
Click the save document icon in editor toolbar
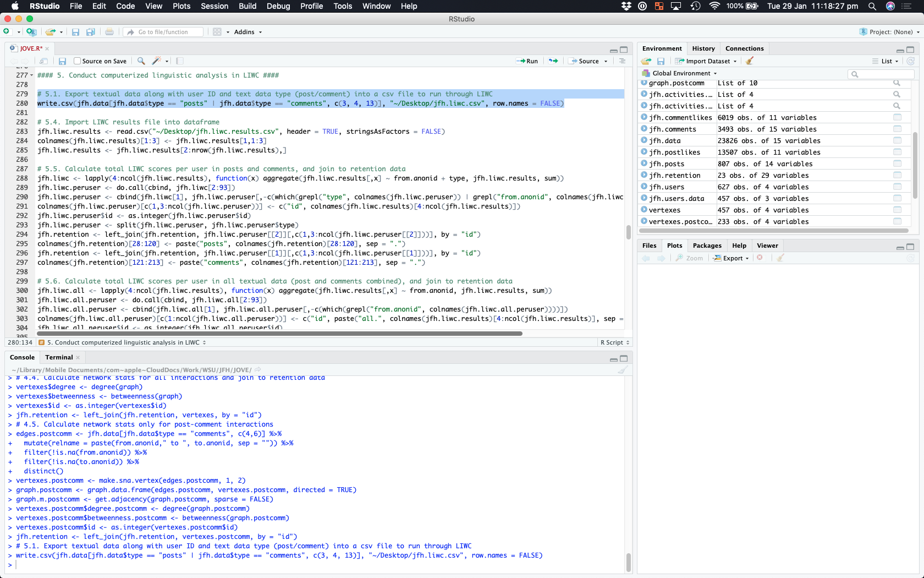pyautogui.click(x=62, y=61)
